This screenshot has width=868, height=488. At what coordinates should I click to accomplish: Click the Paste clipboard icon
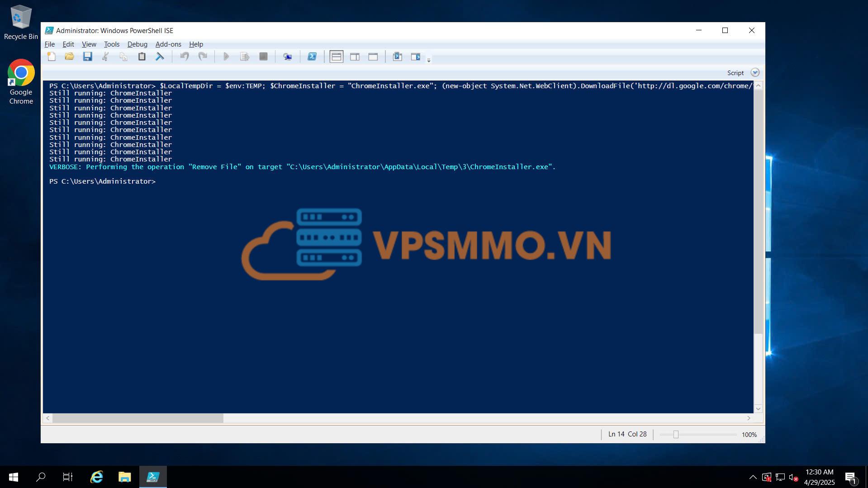point(142,57)
